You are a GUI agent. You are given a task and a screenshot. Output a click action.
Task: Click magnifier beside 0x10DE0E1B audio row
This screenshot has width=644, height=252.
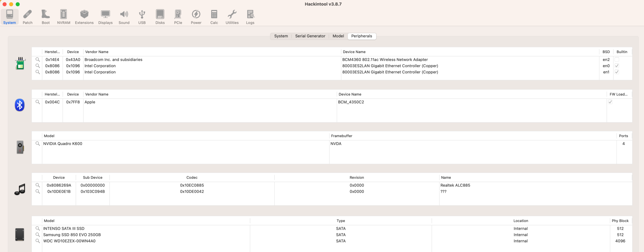[x=38, y=191]
